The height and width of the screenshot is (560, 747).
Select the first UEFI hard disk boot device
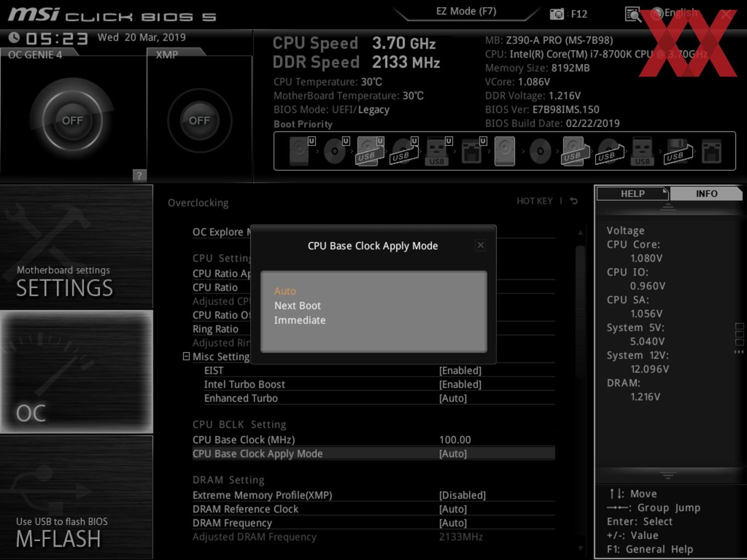pyautogui.click(x=301, y=151)
